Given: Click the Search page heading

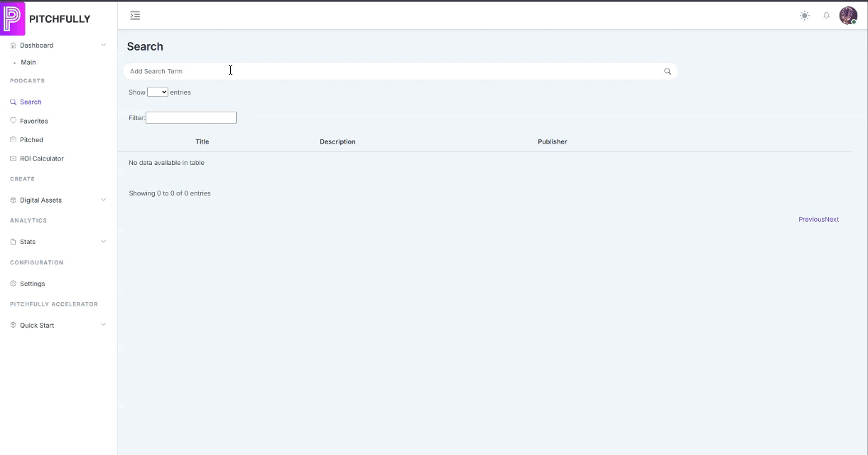Looking at the screenshot, I should point(145,46).
